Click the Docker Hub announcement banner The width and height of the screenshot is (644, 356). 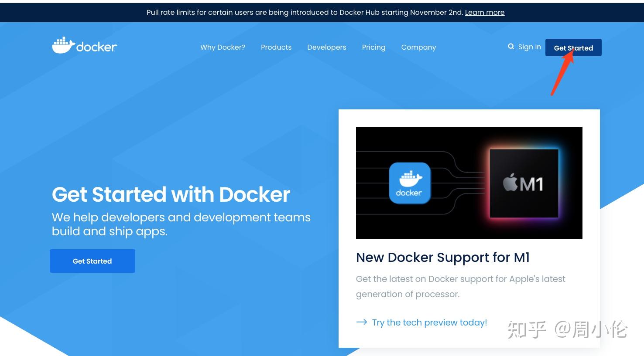[x=305, y=12]
